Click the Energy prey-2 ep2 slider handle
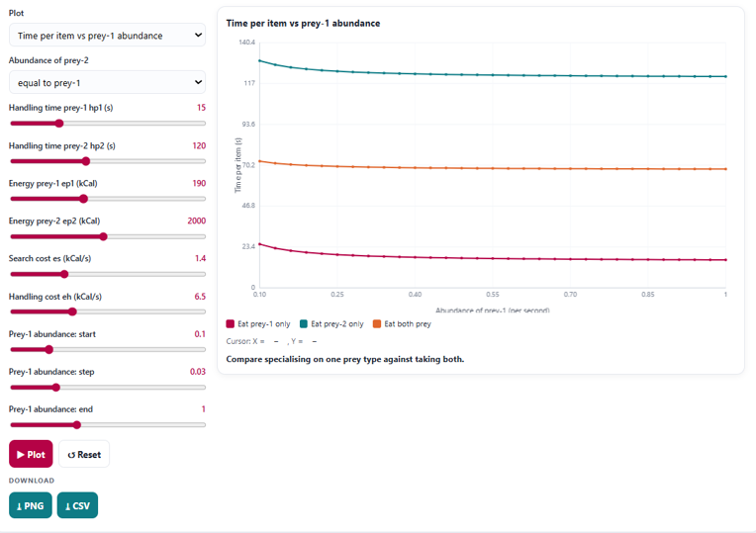 pos(103,236)
